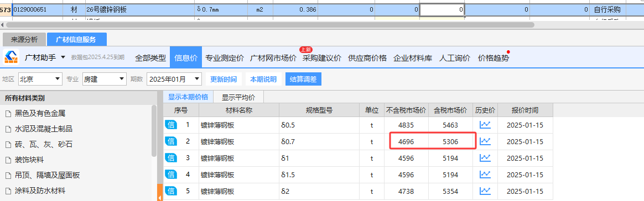
Task: Select the 砖、瓦、灰、砂石 category
Action: click(x=44, y=145)
